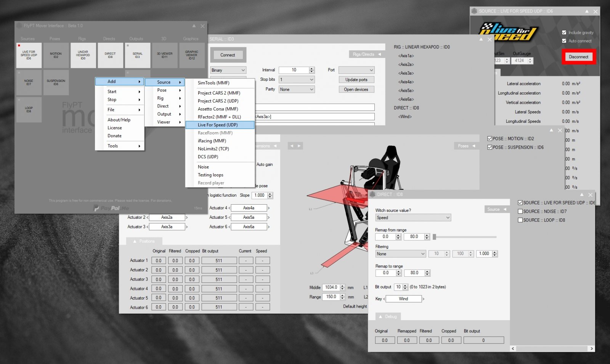Increase the Interval value stepper

point(311,69)
